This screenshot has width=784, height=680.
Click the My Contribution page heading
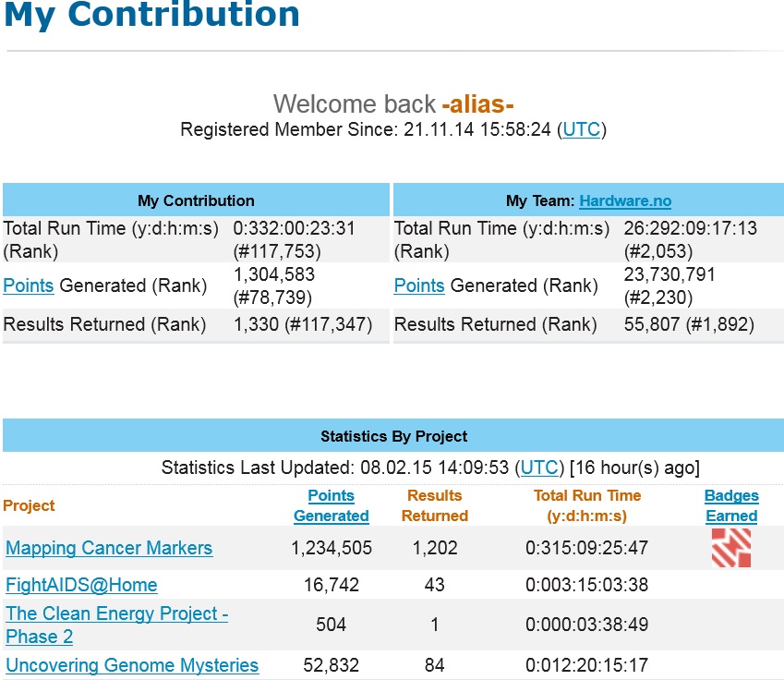pos(151,15)
